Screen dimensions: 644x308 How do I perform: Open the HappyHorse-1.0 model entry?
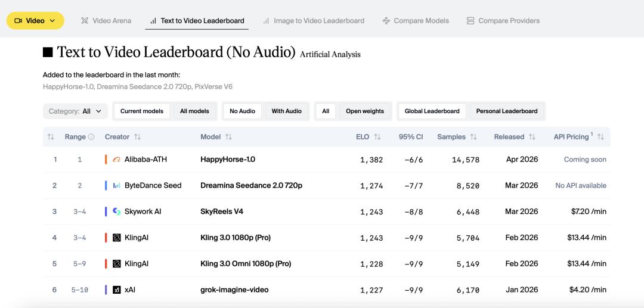coord(228,160)
